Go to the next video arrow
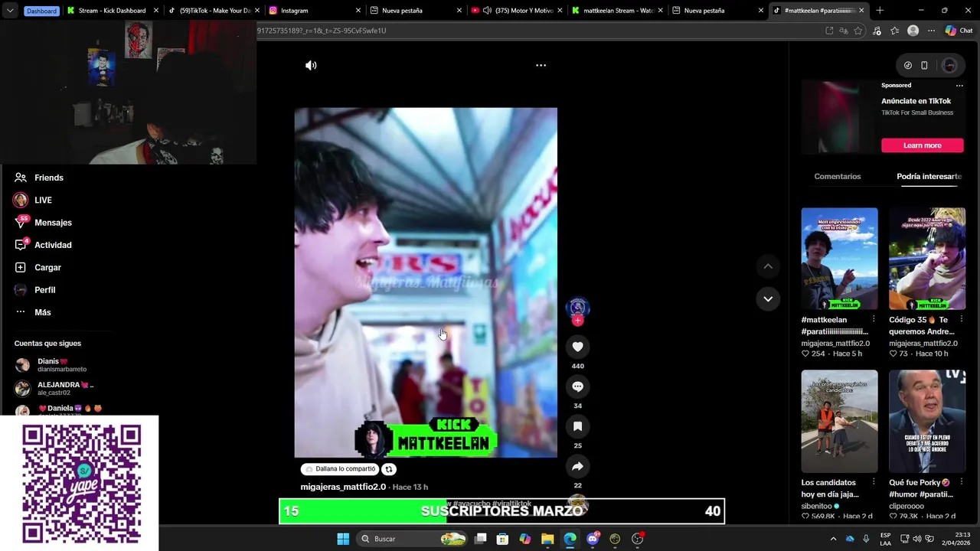The image size is (980, 551). tap(768, 298)
